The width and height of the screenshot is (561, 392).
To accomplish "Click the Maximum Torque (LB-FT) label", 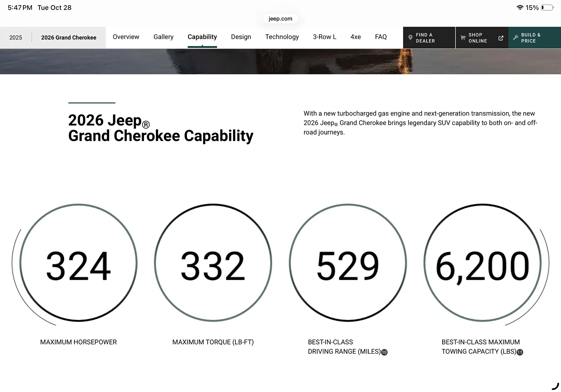I will (x=213, y=342).
